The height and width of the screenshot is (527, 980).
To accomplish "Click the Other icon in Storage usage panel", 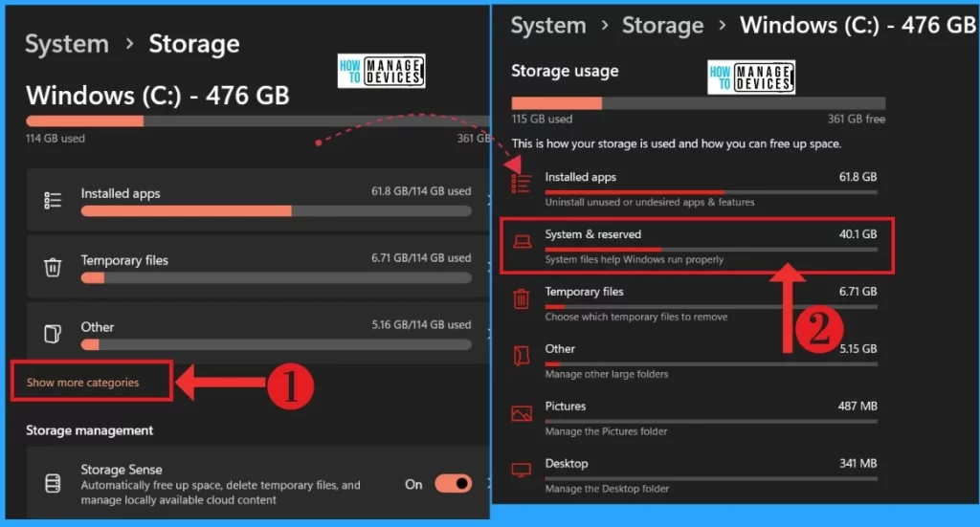I will (x=522, y=356).
